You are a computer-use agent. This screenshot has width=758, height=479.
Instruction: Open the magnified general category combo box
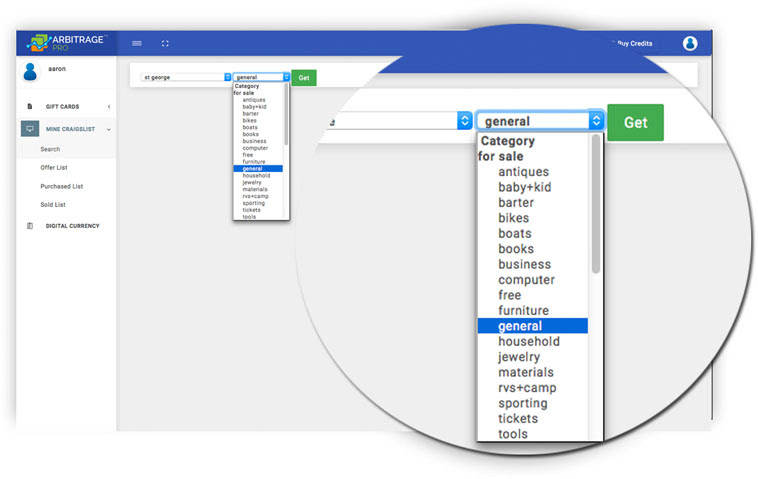click(x=540, y=121)
